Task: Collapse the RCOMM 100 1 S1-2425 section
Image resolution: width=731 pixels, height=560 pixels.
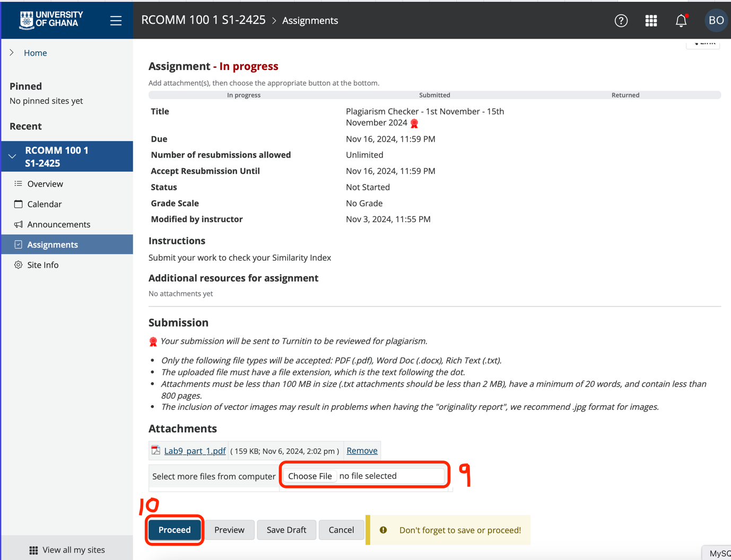Action: (12, 156)
